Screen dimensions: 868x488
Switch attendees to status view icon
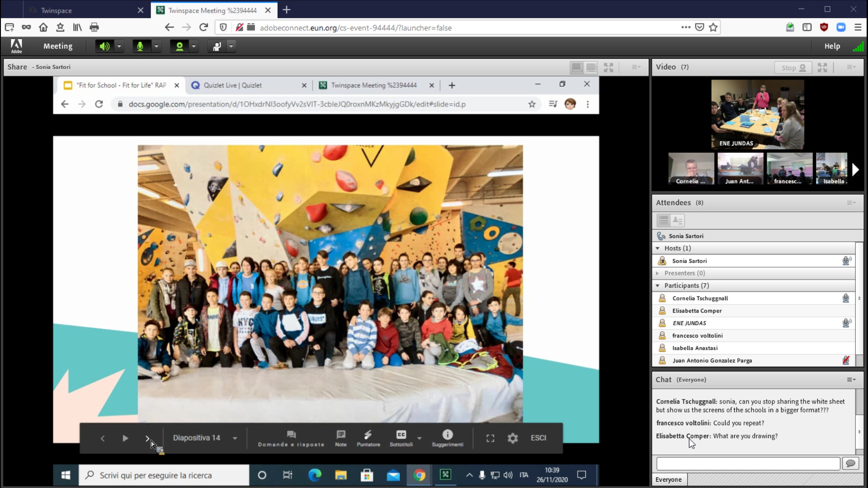point(677,221)
